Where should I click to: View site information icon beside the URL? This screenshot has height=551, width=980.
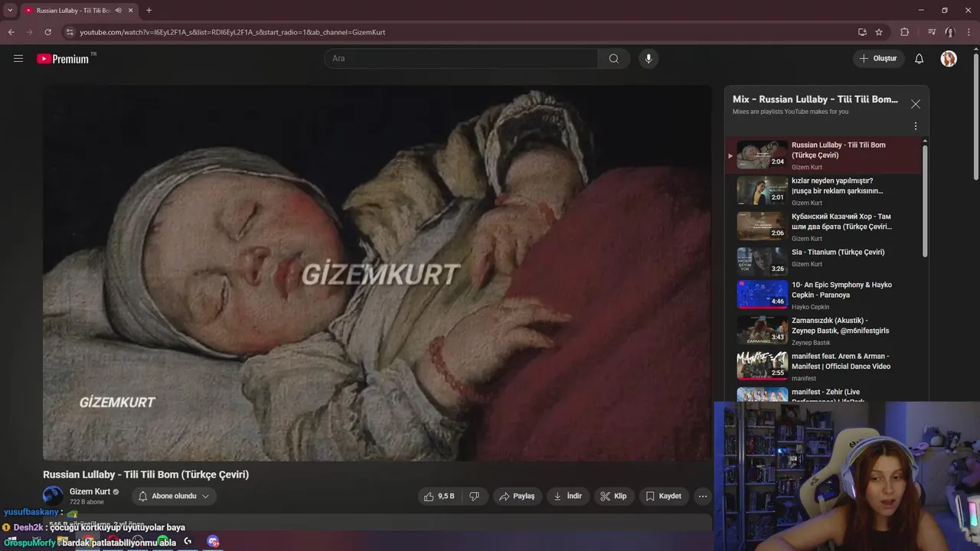(70, 32)
